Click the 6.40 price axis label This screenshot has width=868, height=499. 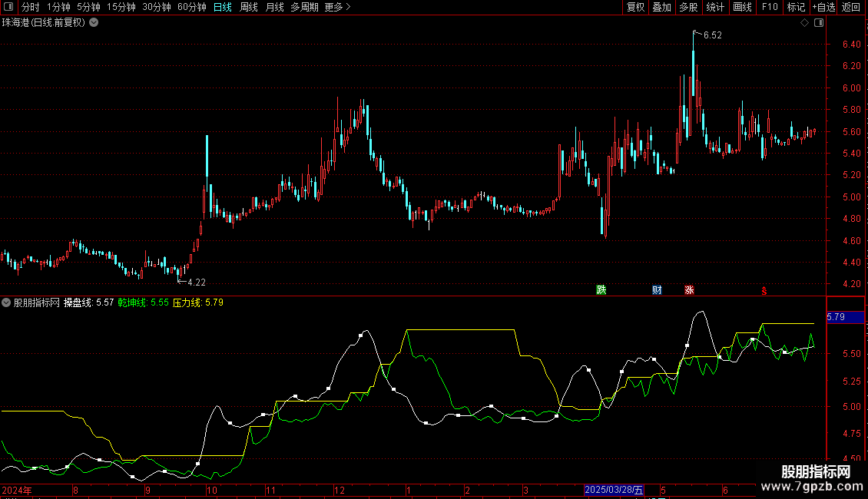851,45
